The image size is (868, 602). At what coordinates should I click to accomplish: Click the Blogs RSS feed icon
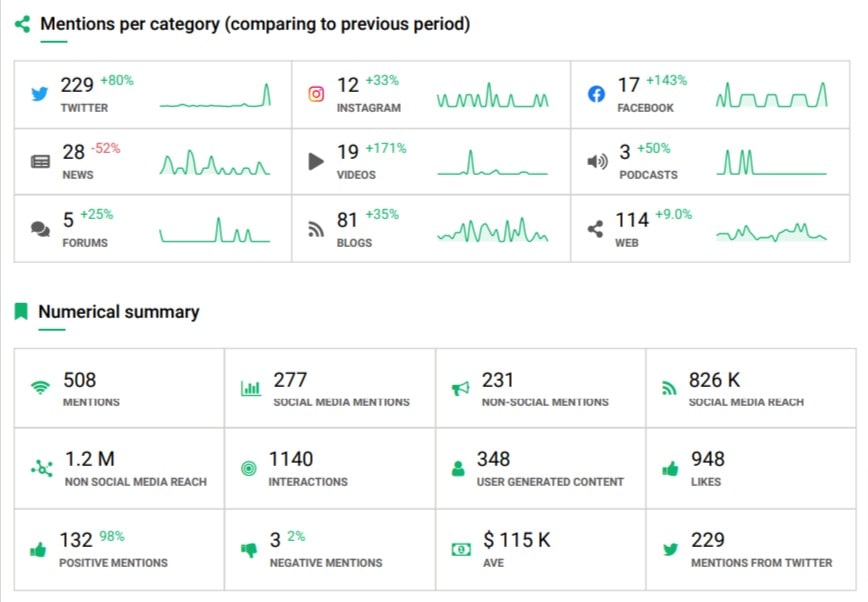point(316,229)
